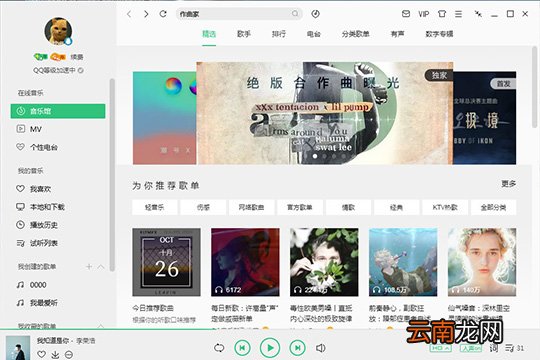Download the current song
Image resolution: width=540 pixels, height=360 pixels.
(x=55, y=354)
